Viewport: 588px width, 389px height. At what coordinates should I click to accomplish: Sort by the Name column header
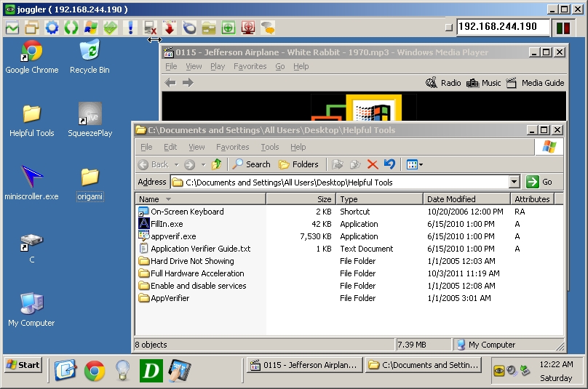[200, 199]
